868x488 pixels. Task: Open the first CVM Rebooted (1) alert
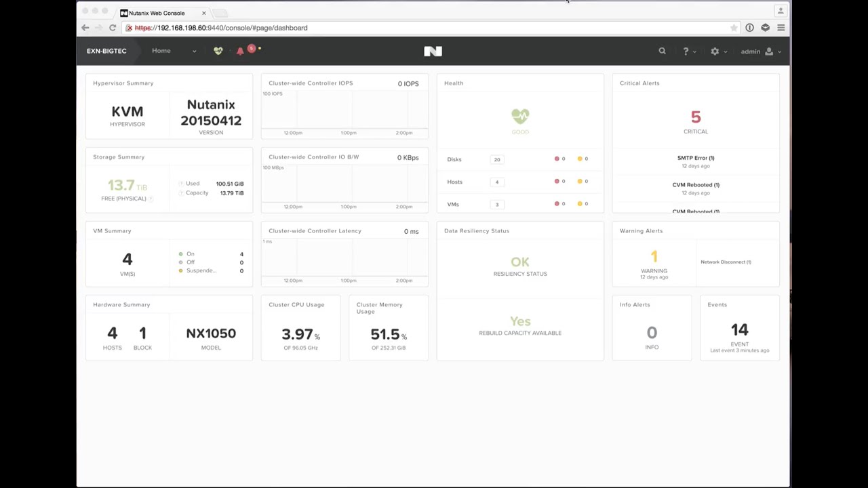(x=696, y=184)
